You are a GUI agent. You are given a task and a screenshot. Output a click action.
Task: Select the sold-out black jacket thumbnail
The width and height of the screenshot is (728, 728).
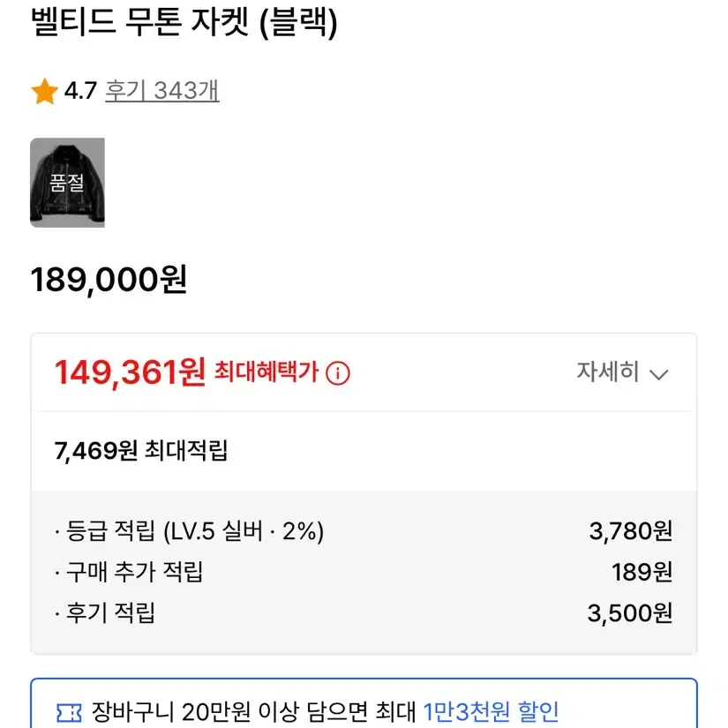[x=67, y=183]
